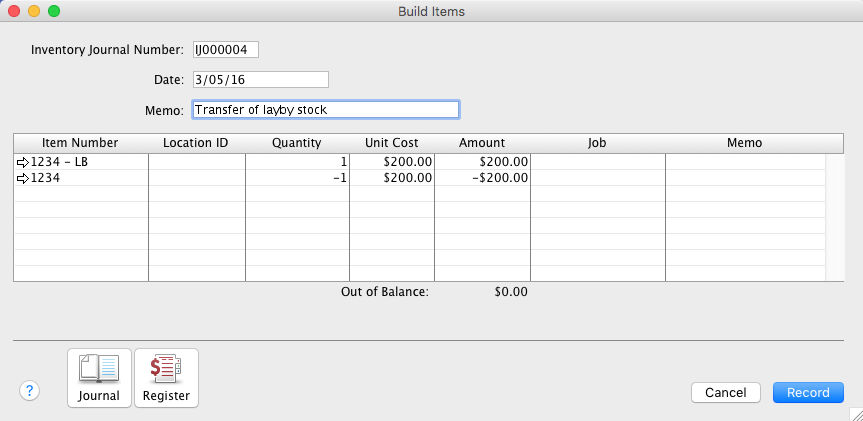Click Location ID cell for 1234 - LB
The height and width of the screenshot is (421, 863).
coord(196,162)
